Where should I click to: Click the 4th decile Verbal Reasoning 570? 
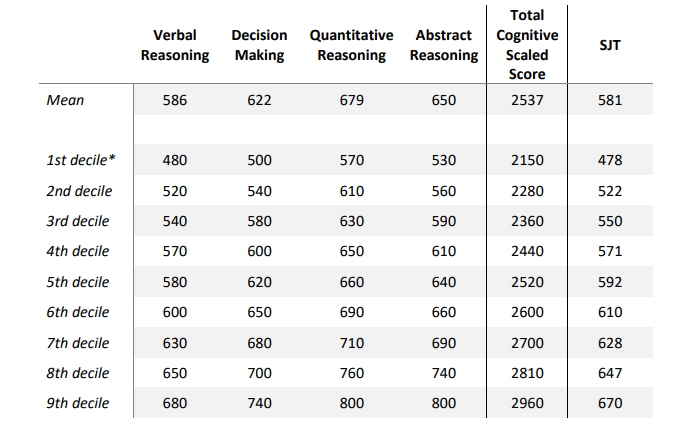click(x=175, y=251)
